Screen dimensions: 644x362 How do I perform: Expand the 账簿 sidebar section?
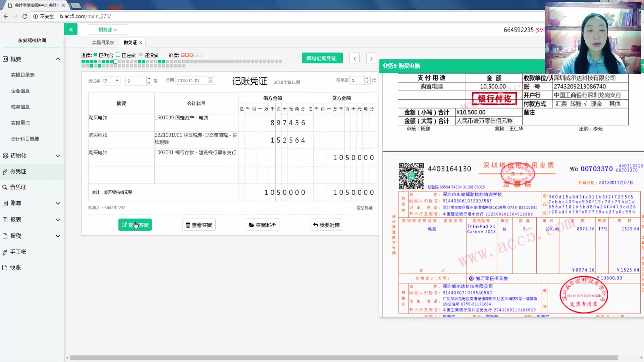(x=58, y=203)
